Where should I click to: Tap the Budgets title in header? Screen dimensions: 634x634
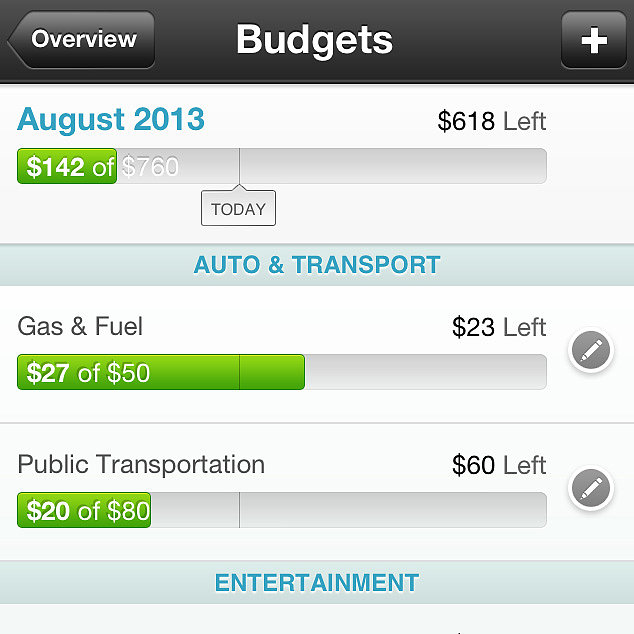coord(315,40)
